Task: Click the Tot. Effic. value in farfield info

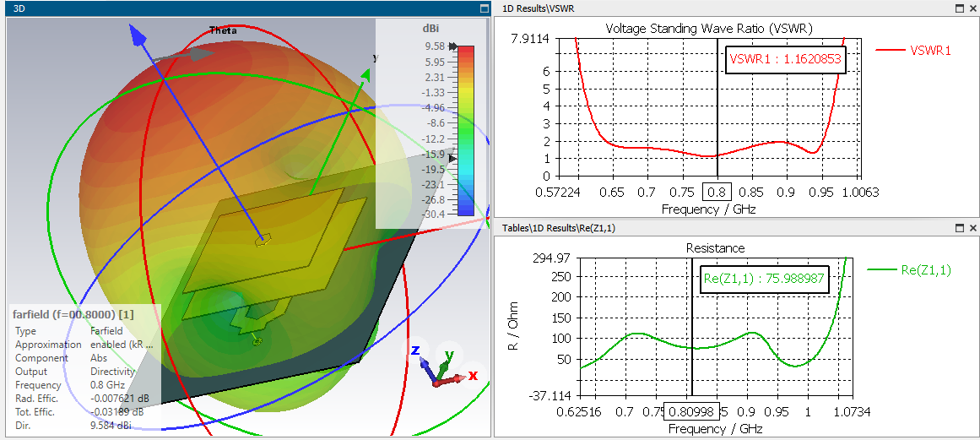Action: (x=116, y=412)
